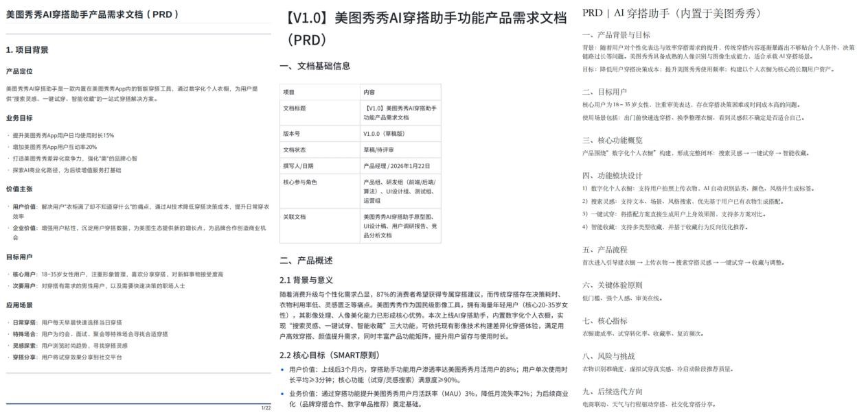868x413 pixels.
Task: Select the "四、功能模块设计" heading
Action: click(613, 176)
